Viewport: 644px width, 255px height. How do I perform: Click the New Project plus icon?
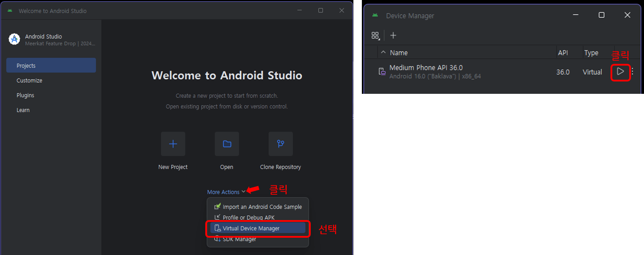(173, 144)
